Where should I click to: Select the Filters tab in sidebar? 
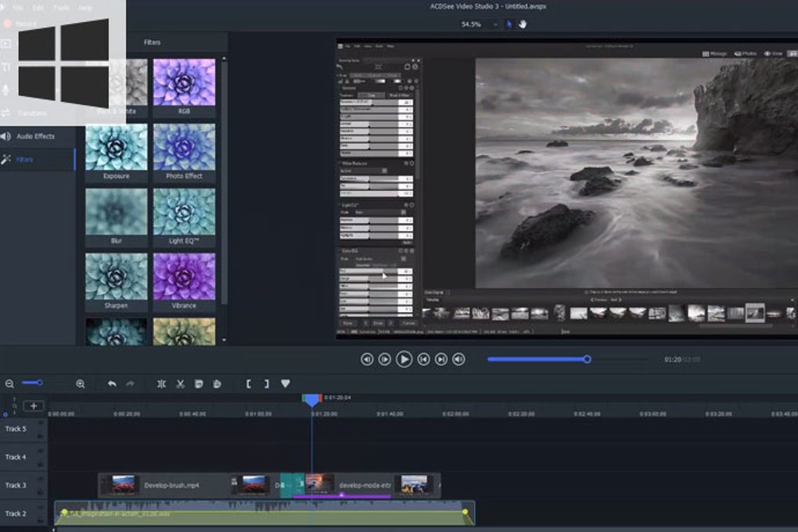(25, 160)
